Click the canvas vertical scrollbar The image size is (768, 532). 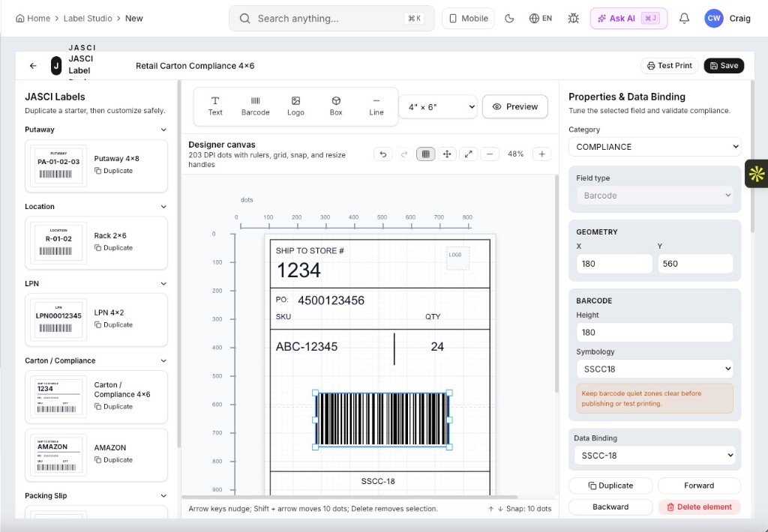pyautogui.click(x=556, y=284)
